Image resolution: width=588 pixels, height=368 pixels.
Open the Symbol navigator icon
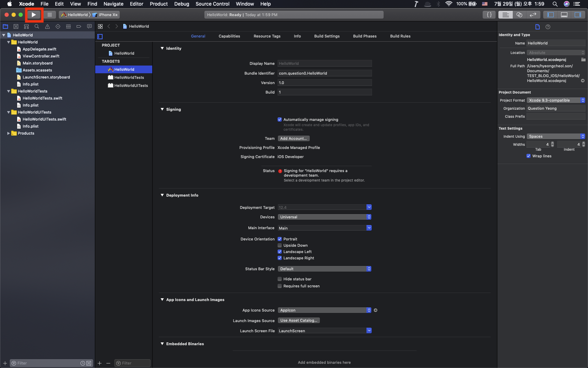[26, 26]
